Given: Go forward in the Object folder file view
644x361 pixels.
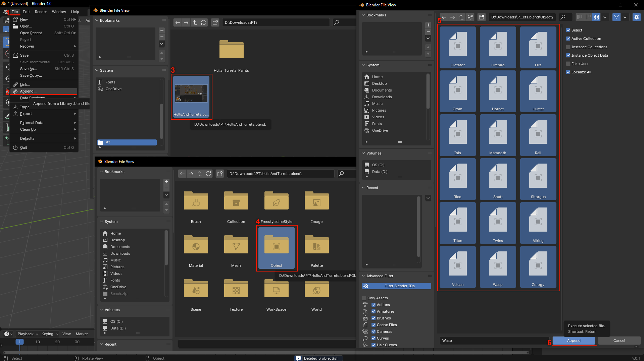Looking at the screenshot, I should pos(453,17).
